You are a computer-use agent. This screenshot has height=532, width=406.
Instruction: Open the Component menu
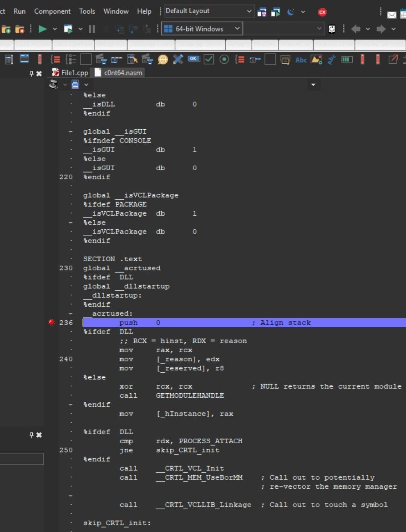(52, 11)
